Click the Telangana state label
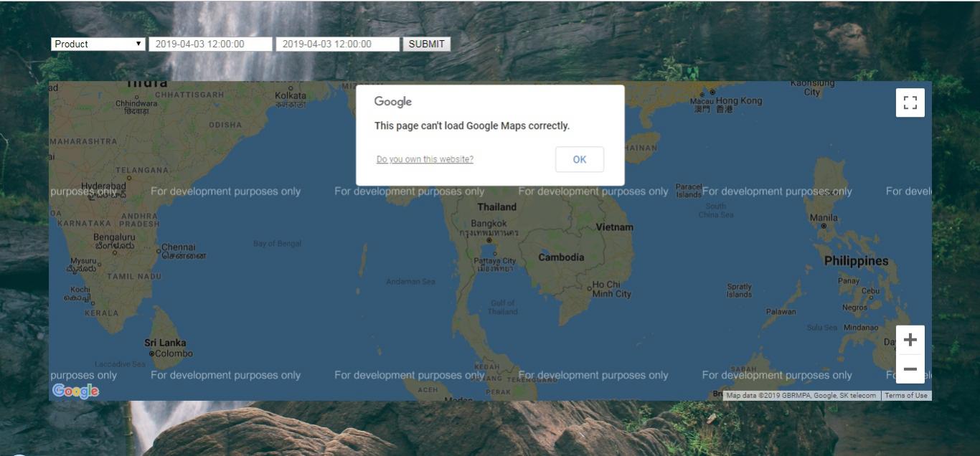This screenshot has height=456, width=980. pos(142,171)
